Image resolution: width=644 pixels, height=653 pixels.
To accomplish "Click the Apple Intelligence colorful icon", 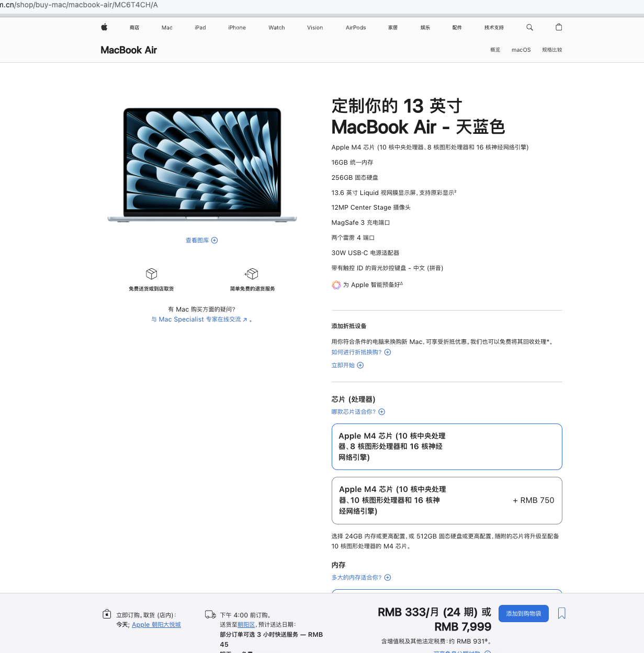I will [x=336, y=285].
